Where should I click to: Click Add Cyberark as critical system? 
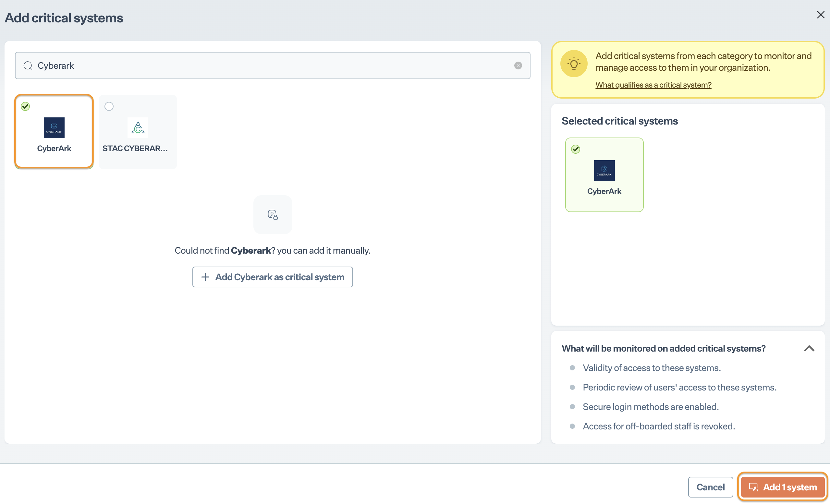point(273,277)
